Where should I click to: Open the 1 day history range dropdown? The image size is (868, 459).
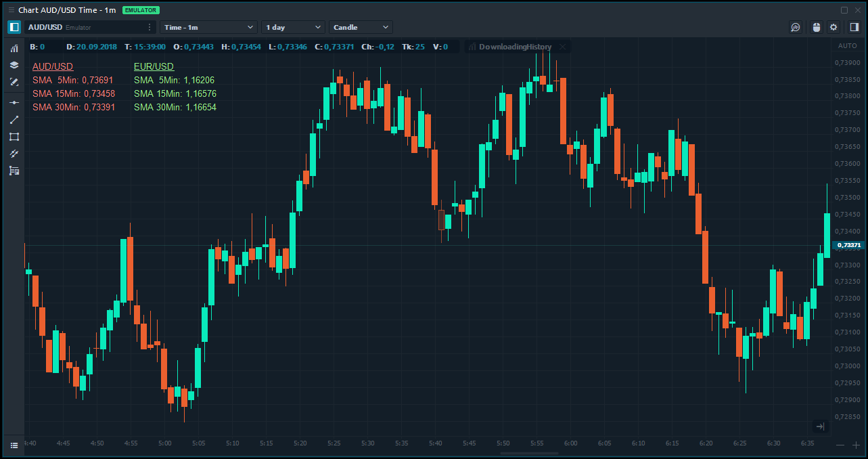click(294, 27)
